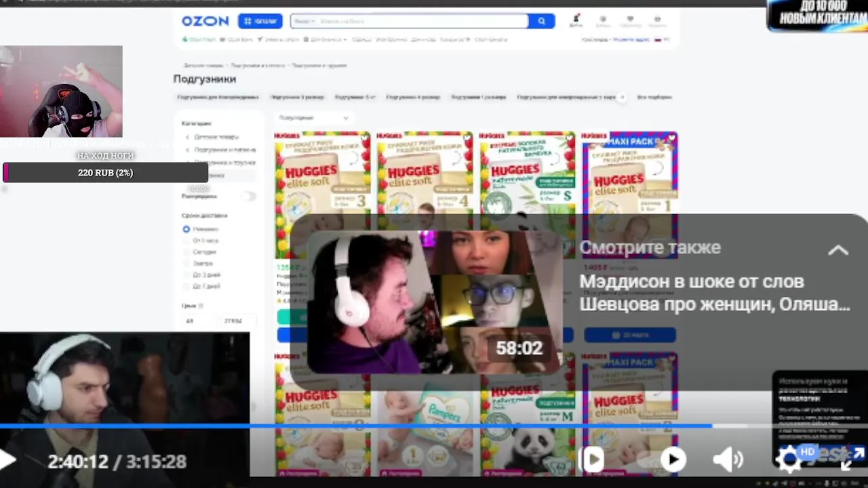Click the arrow to show more category chips
The image size is (868, 488).
click(622, 97)
